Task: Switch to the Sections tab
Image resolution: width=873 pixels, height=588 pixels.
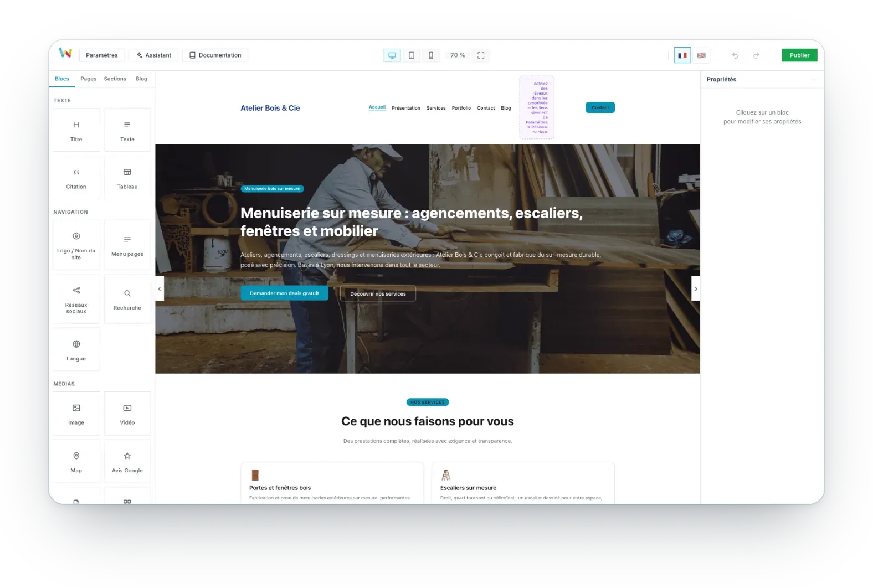Action: click(x=115, y=79)
